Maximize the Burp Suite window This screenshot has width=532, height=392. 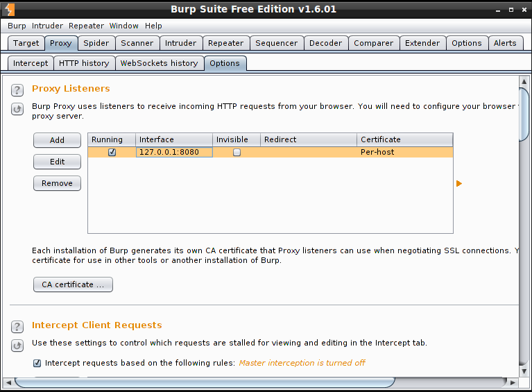click(x=511, y=10)
